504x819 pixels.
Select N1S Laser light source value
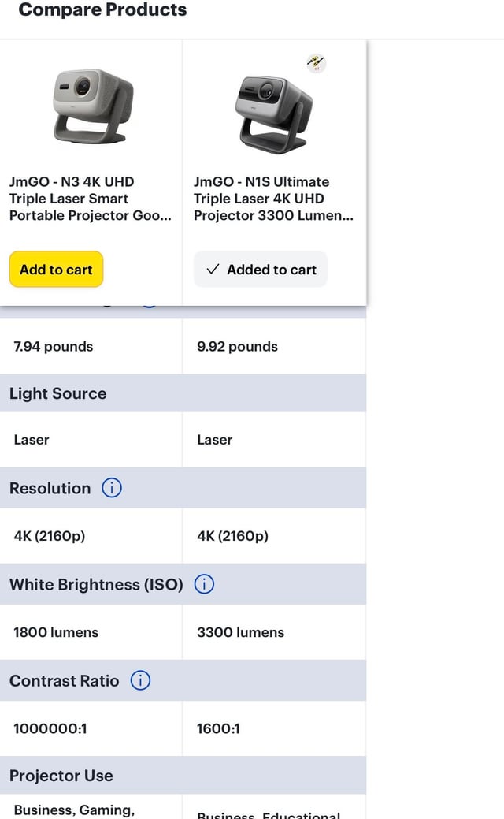(214, 440)
